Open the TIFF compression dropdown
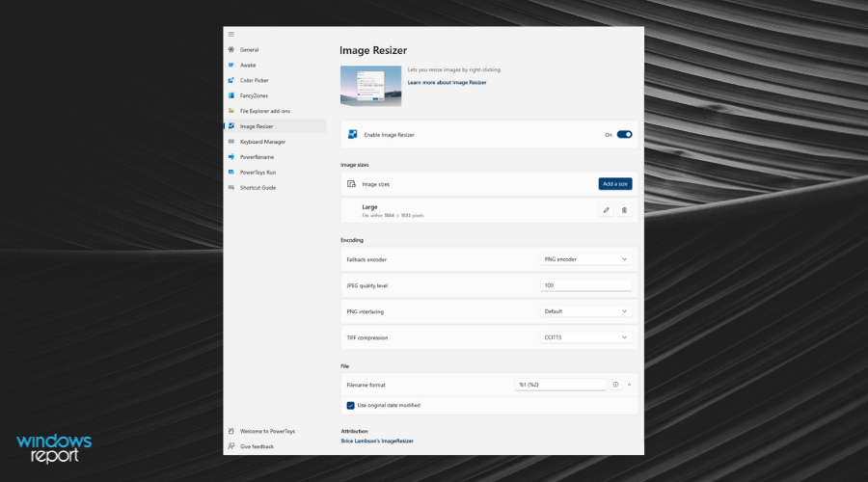This screenshot has height=482, width=868. pyautogui.click(x=585, y=337)
